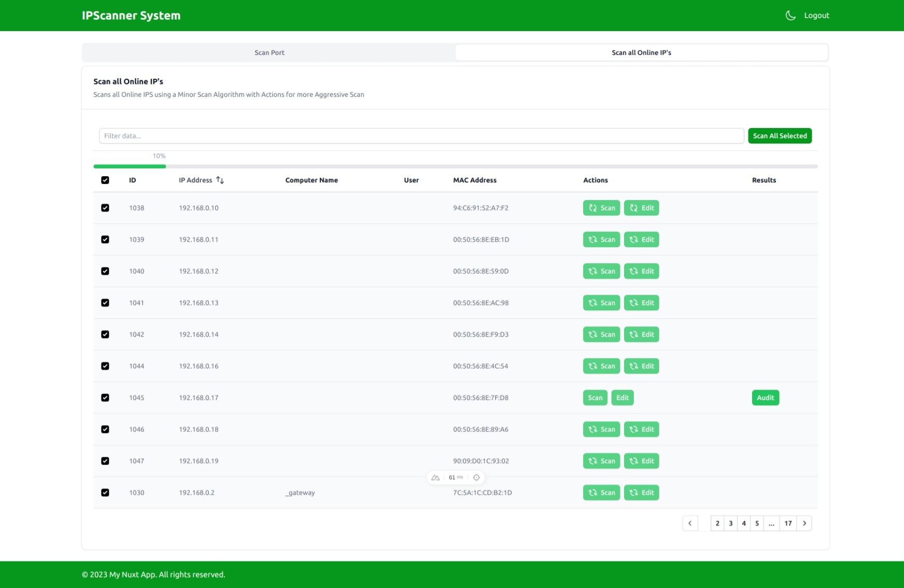Untick the checkbox for 192.168.0.19

(105, 461)
